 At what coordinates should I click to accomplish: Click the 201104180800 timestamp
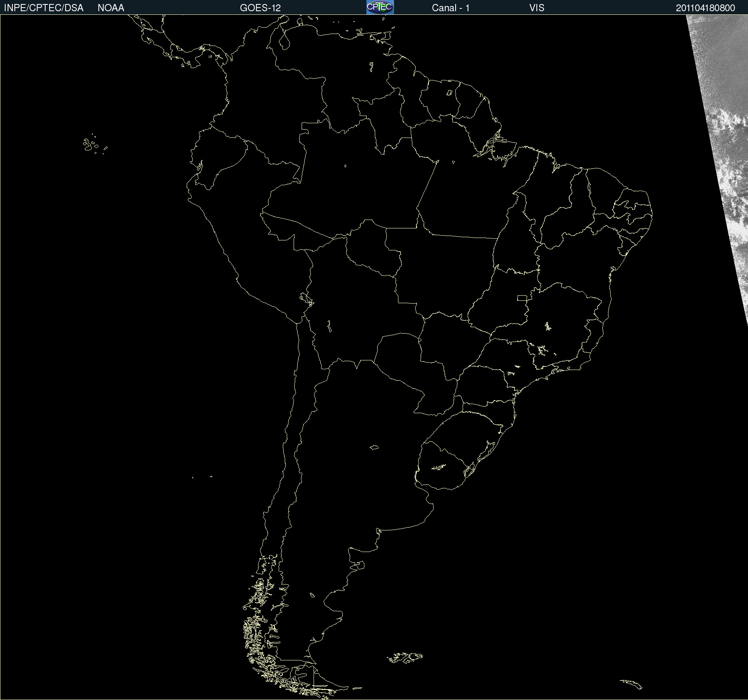pos(706,8)
